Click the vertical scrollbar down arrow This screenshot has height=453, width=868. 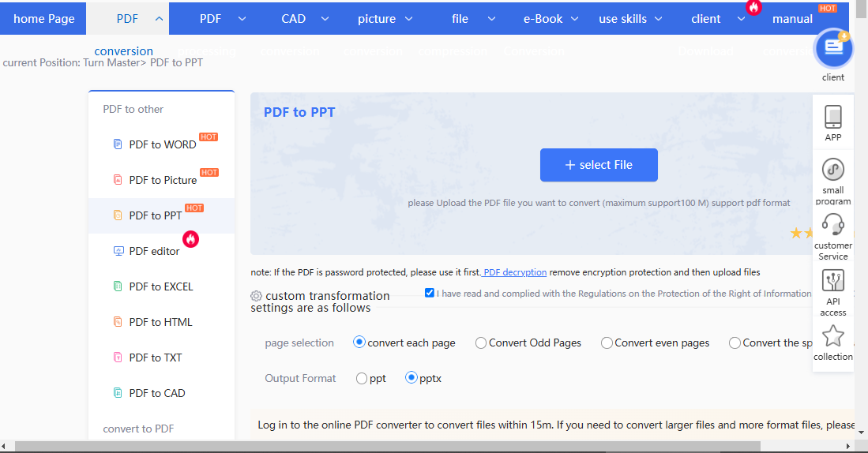tap(861, 432)
